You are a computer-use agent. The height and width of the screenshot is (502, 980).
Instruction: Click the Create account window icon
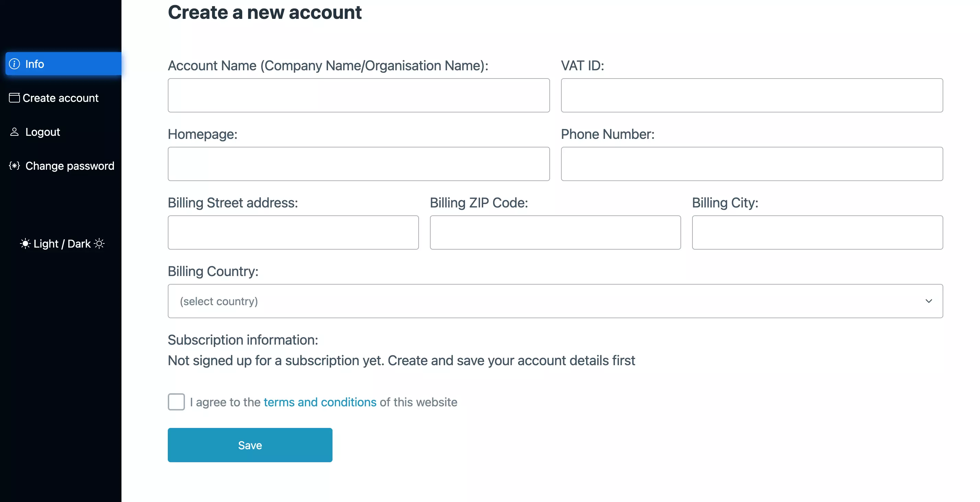[14, 98]
